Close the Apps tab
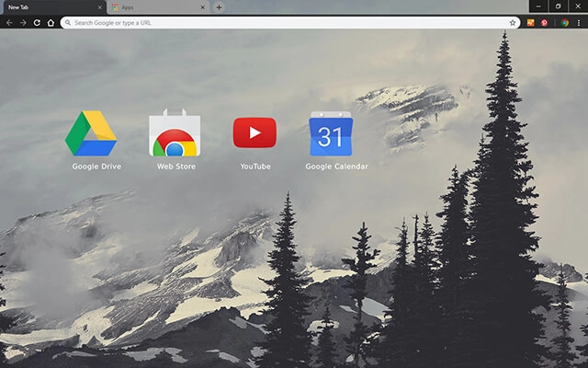Viewport: 588px width, 368px height. click(202, 7)
